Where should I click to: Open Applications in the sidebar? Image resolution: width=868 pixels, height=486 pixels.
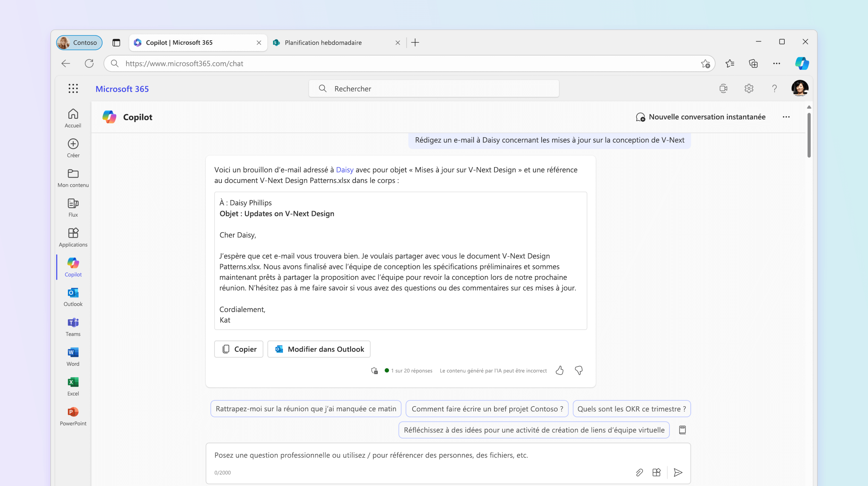tap(73, 238)
